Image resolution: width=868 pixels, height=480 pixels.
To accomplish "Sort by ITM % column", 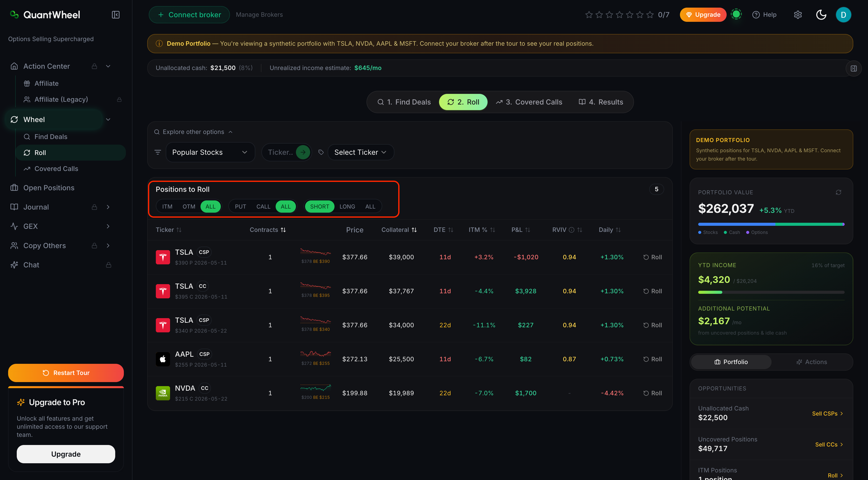I will 482,230.
